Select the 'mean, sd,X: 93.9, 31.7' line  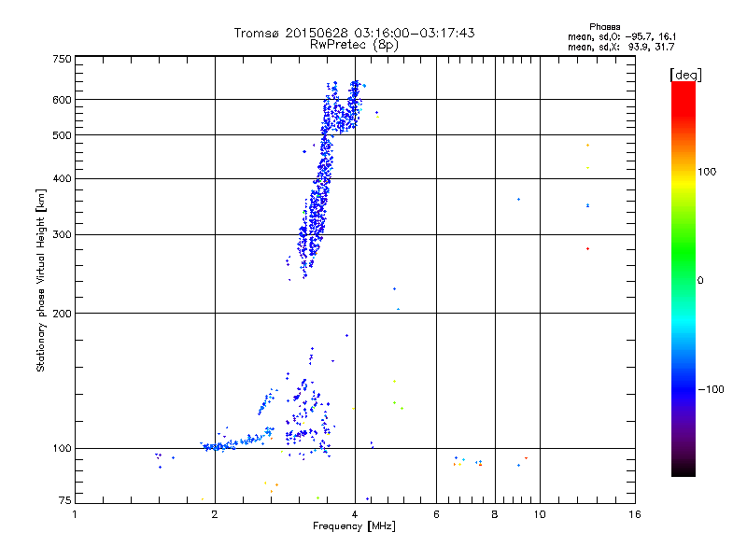click(621, 47)
